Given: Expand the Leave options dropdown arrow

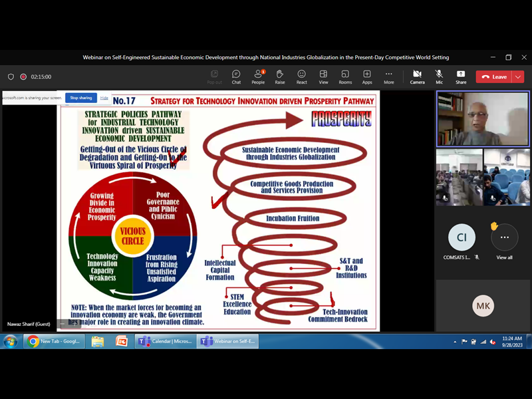Looking at the screenshot, I should click(518, 76).
